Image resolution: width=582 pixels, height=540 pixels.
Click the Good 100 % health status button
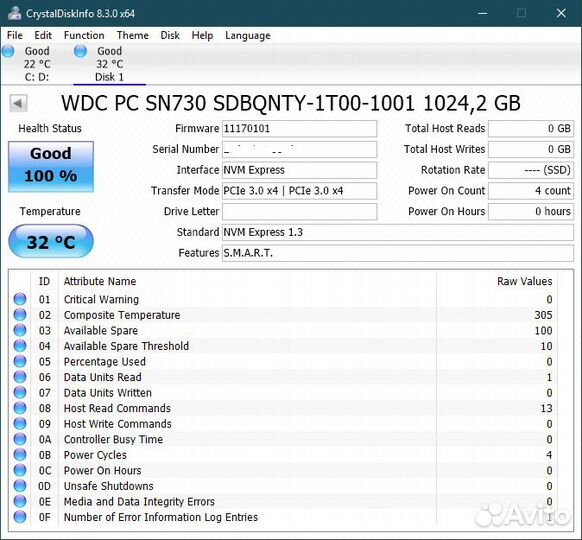[51, 166]
